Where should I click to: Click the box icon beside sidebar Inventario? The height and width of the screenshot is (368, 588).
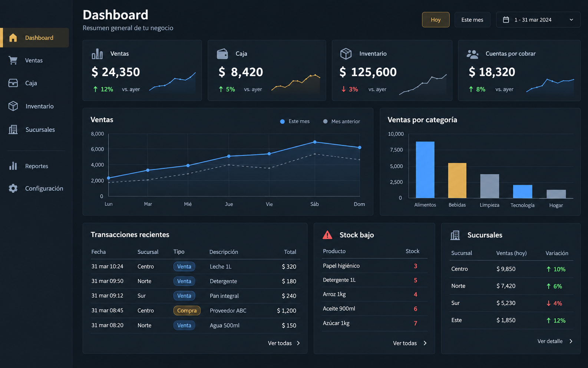click(x=13, y=106)
